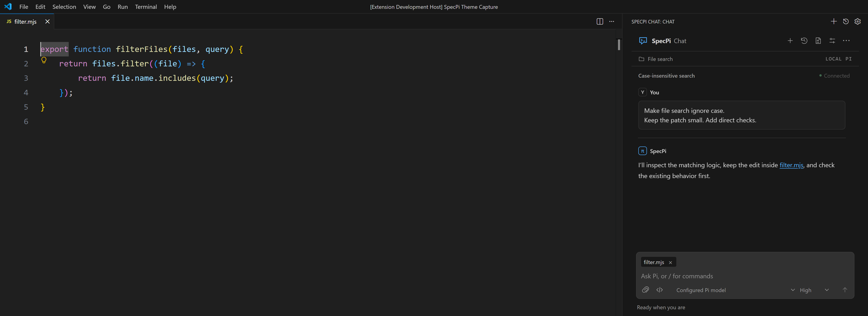Click the JS file type icon on tab
The height and width of the screenshot is (316, 868).
(9, 21)
